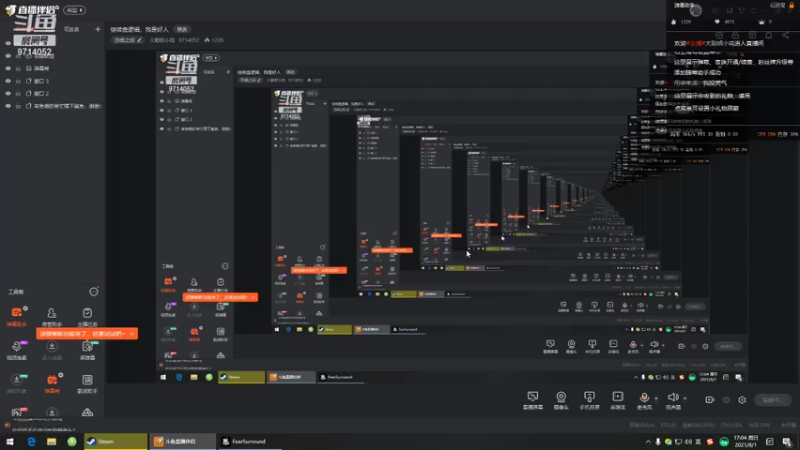The image size is (800, 450).
Task: Hide the last long-named source using its eye icon
Action: coord(8,106)
